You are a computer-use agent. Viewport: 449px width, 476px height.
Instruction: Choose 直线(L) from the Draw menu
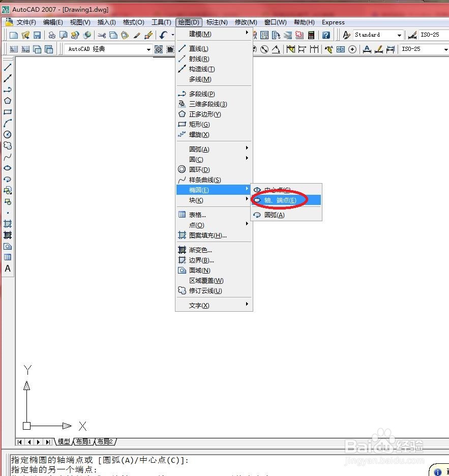click(x=214, y=49)
